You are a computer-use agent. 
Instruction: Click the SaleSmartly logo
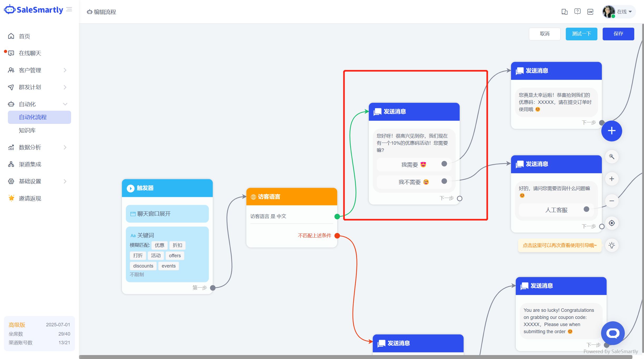point(33,10)
